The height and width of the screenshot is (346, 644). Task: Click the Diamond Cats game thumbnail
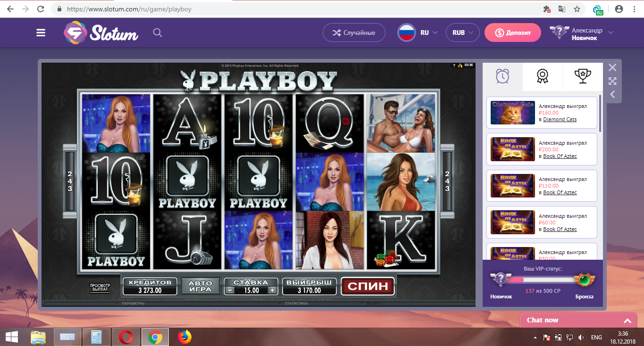[512, 113]
